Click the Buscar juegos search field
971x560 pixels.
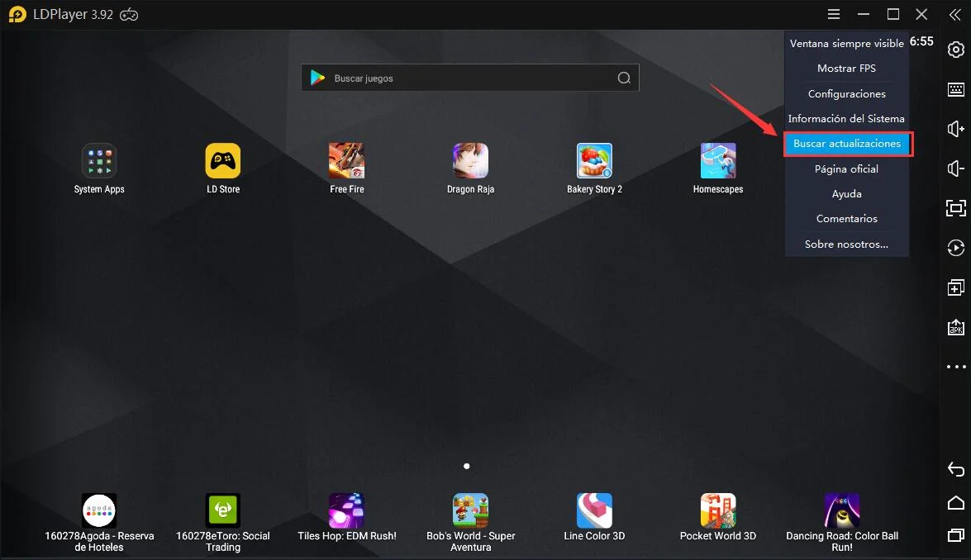point(470,78)
